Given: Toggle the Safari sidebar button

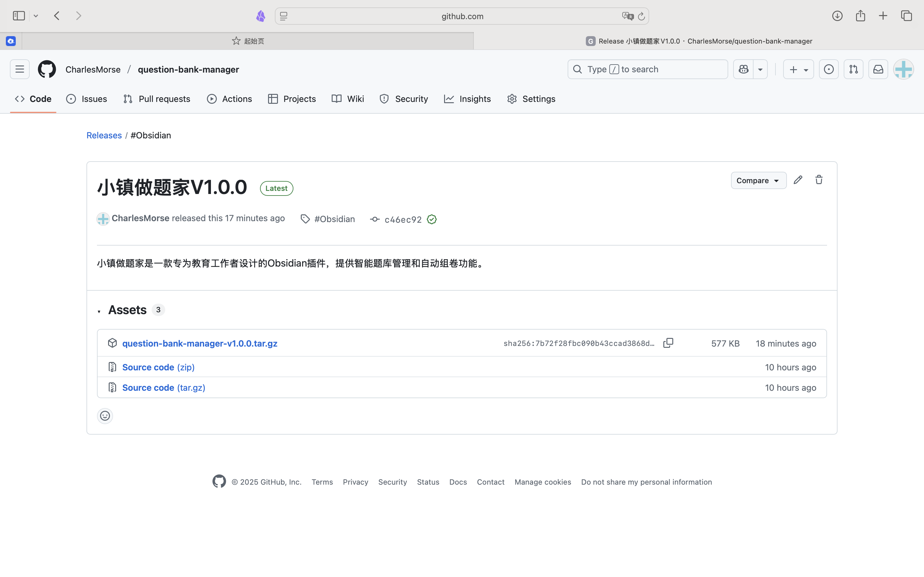Looking at the screenshot, I should point(19,16).
